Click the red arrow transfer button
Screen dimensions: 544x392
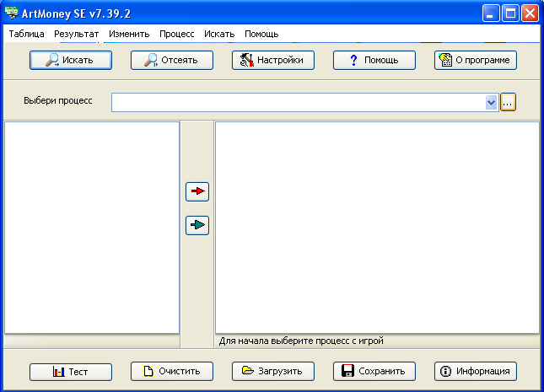197,191
